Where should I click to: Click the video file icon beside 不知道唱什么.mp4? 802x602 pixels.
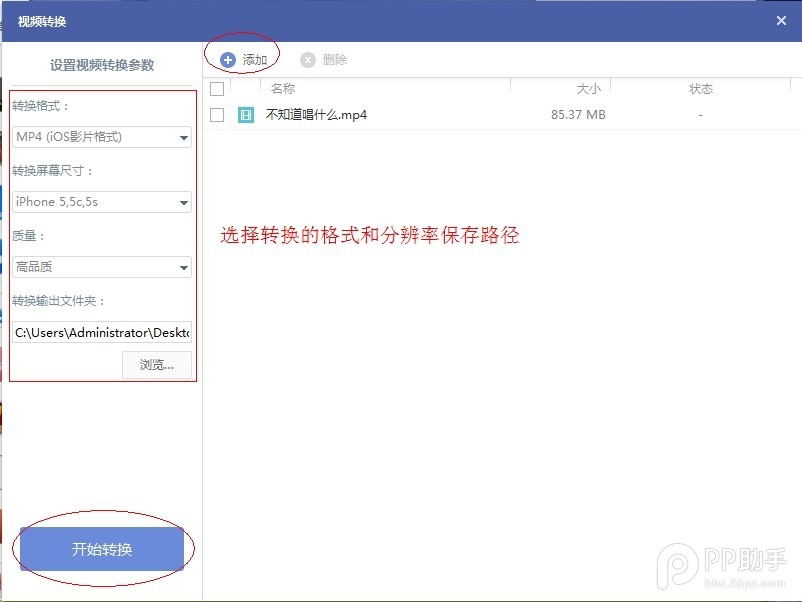[245, 114]
